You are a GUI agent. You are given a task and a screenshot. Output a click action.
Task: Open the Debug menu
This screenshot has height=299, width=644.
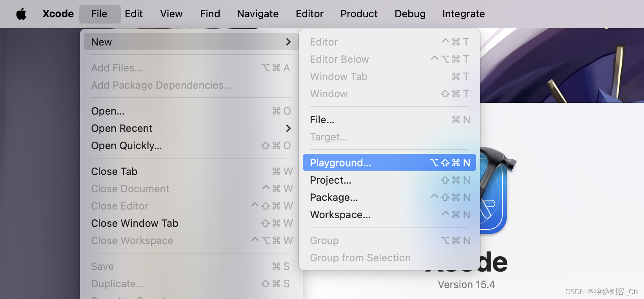point(410,14)
